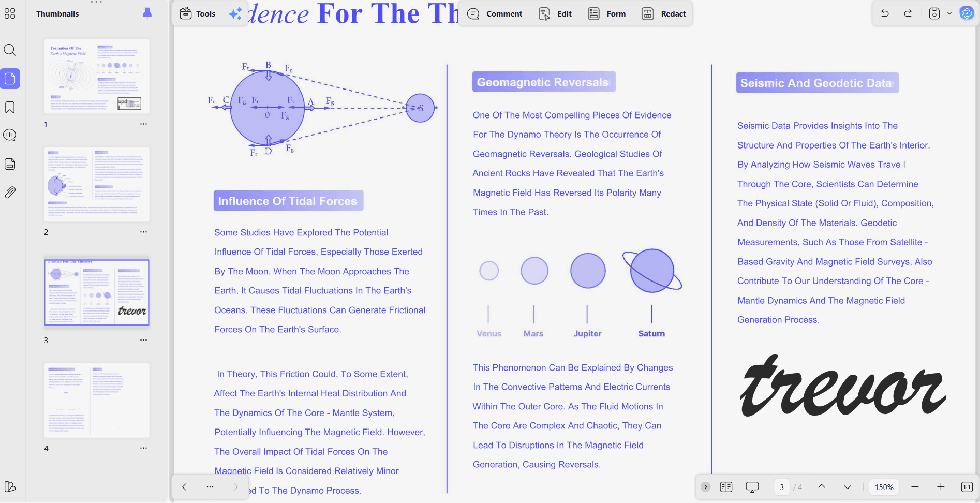Viewport: 980px width, 503px height.
Task: Undo the last action
Action: [885, 14]
